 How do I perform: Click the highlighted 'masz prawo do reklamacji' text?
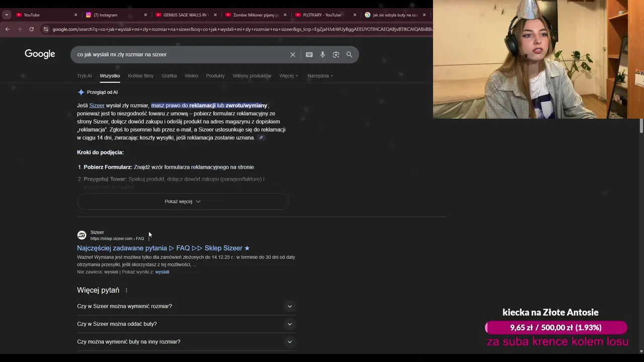(209, 106)
